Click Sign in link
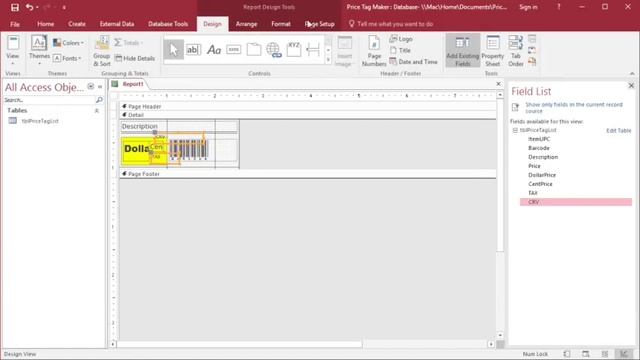 pos(528,7)
